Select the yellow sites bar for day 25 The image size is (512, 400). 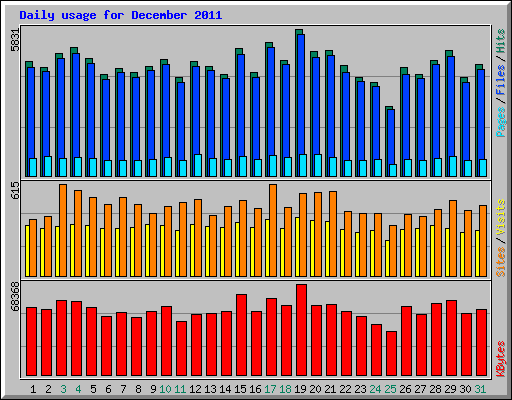tap(387, 258)
